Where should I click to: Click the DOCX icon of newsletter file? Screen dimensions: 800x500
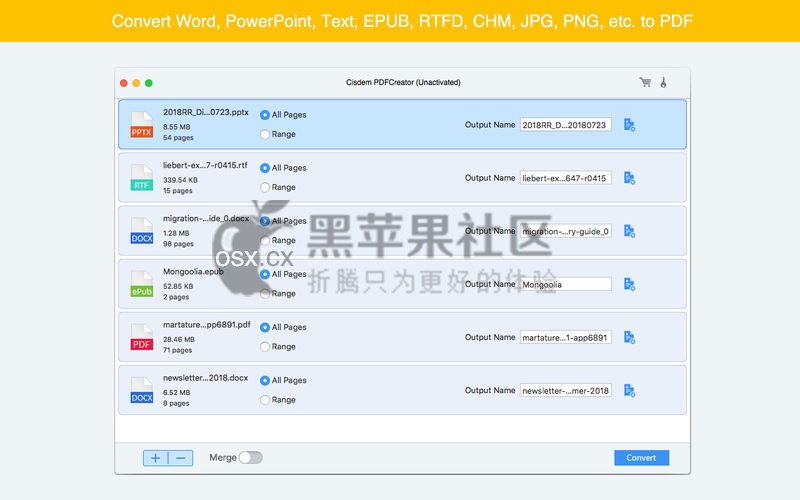click(x=141, y=390)
